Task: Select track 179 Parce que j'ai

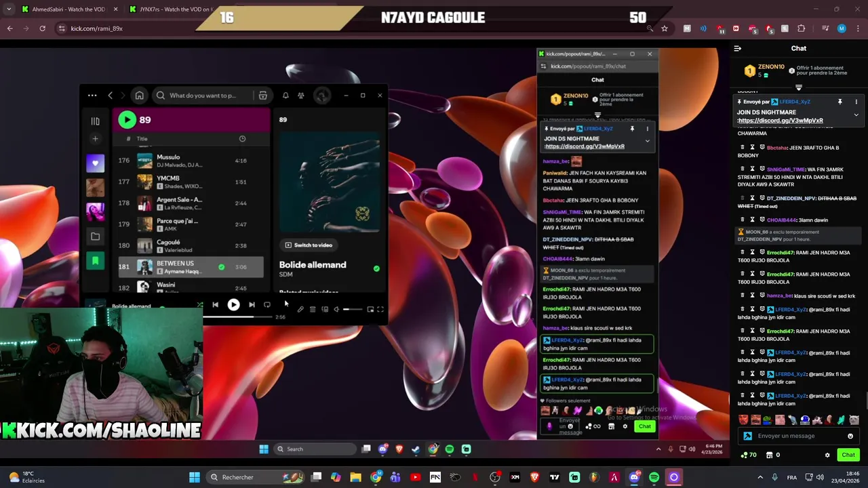Action: click(x=191, y=224)
